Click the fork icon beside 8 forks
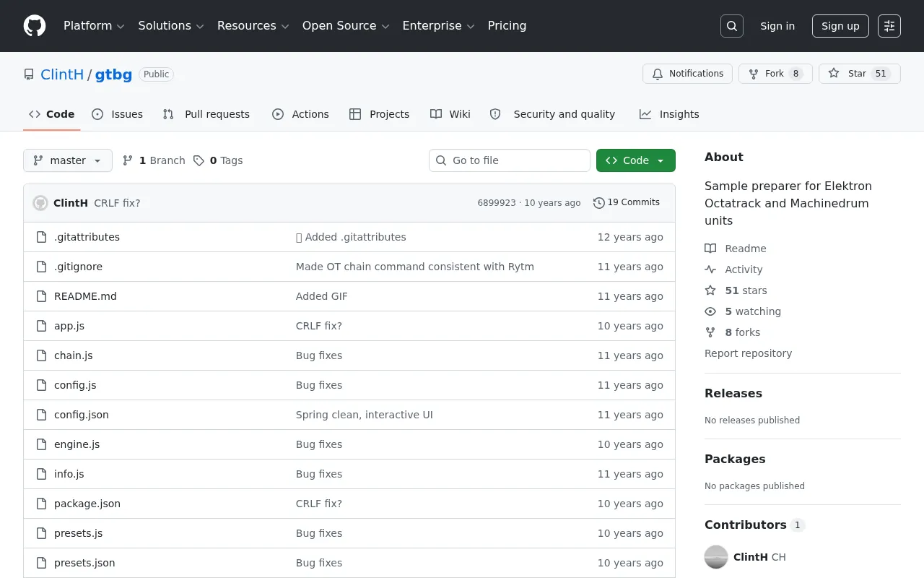 click(710, 332)
